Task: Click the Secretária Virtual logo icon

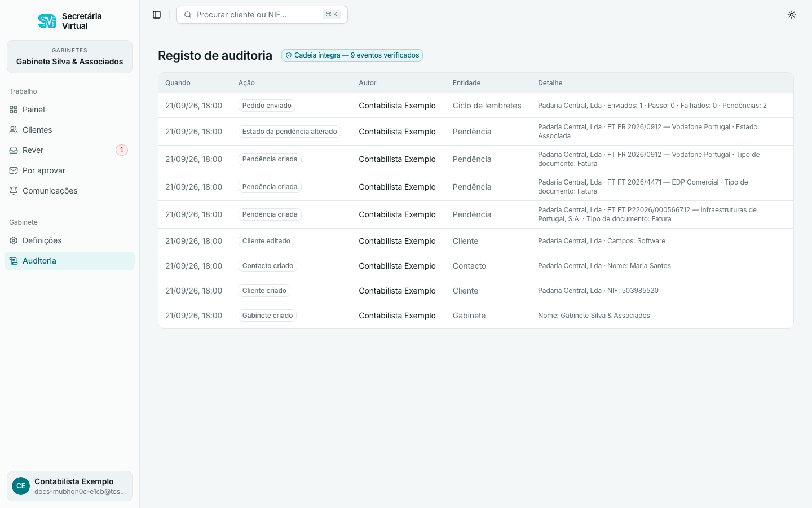Action: coord(47,21)
